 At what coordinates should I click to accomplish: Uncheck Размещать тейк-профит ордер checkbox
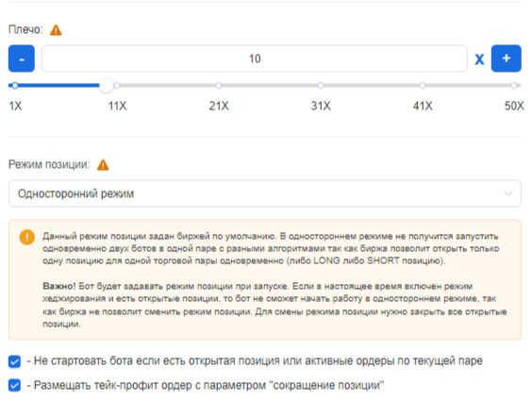(x=14, y=385)
